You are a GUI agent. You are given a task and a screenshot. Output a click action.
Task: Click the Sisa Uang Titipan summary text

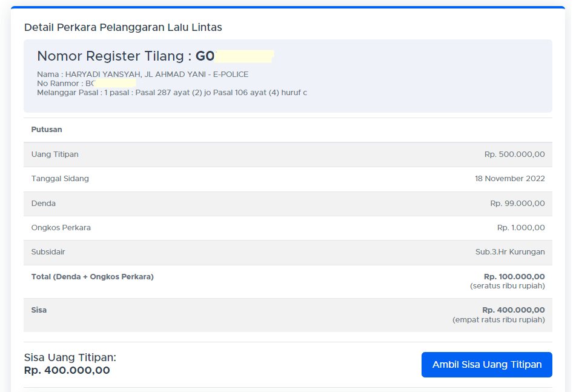point(70,357)
